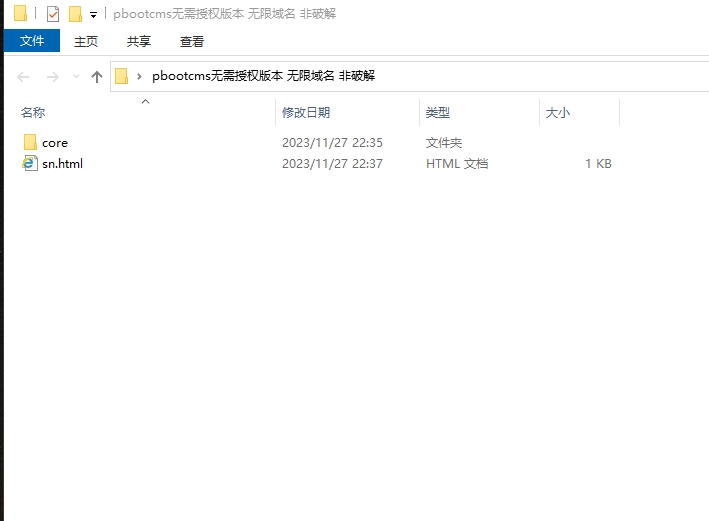Click the Forward navigation arrow
This screenshot has width=709, height=521.
point(53,77)
